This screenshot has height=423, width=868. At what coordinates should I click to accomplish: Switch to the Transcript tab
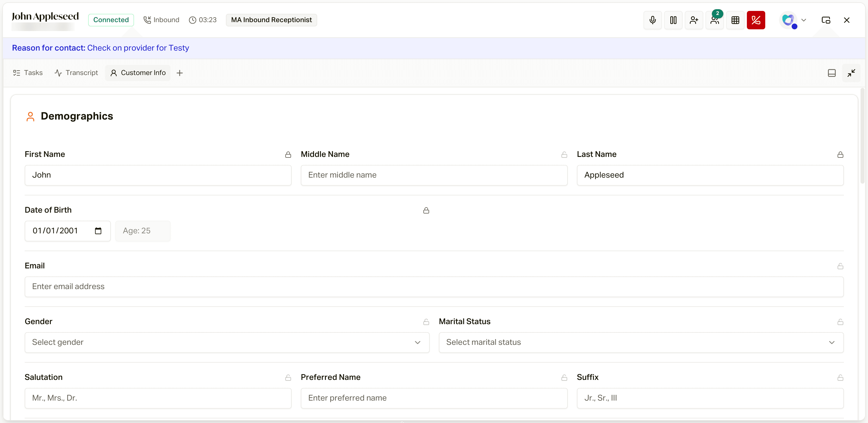(76, 73)
